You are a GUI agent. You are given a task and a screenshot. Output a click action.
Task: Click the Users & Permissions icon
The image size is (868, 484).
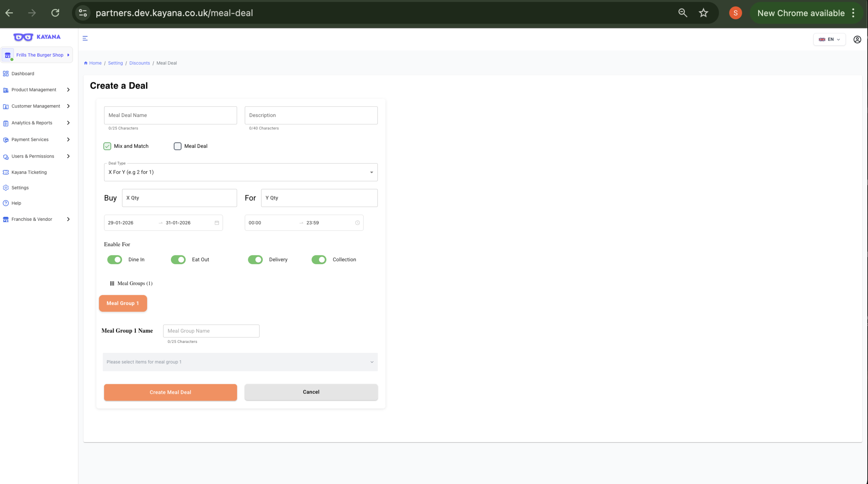[x=6, y=157]
